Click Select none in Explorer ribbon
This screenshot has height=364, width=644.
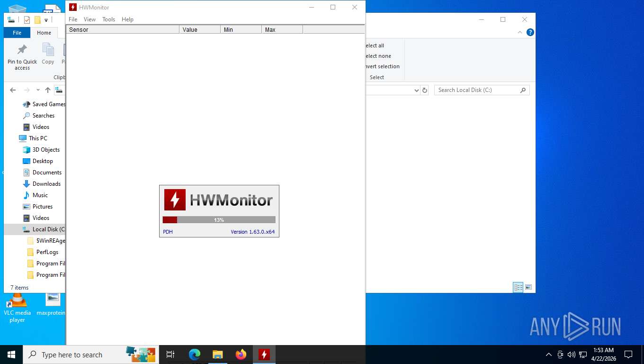tap(378, 56)
